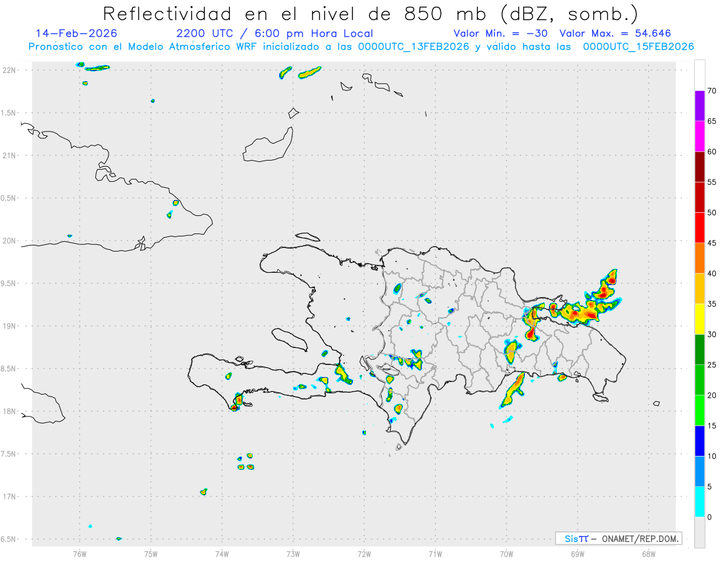The image size is (728, 562).
Task: Click the '74W' longitude label
Action: tap(222, 554)
